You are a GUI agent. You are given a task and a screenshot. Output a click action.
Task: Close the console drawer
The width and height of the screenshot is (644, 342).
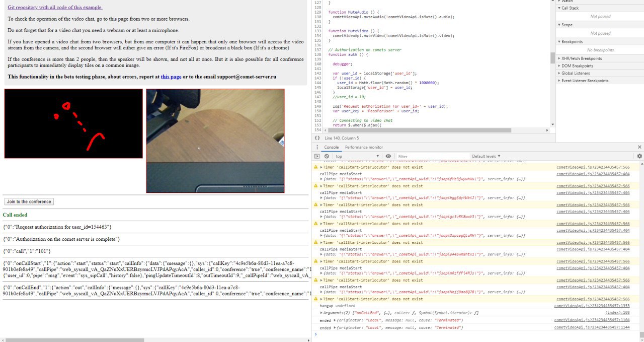coord(639,147)
